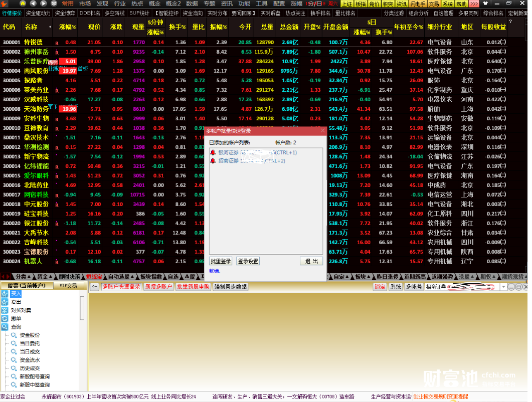Click sort dot in 名称 column header
This screenshot has width=532, height=402.
50,27
